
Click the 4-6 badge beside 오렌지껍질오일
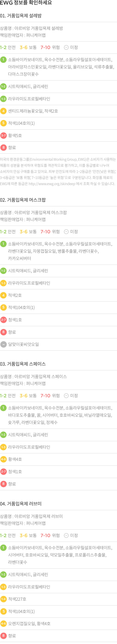(x=3, y=624)
